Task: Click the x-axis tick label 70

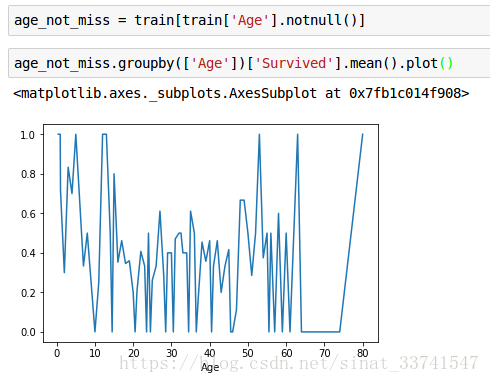Action: pyautogui.click(x=325, y=353)
